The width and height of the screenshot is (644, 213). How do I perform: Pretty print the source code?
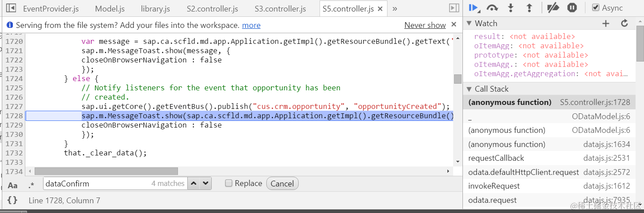[12, 201]
